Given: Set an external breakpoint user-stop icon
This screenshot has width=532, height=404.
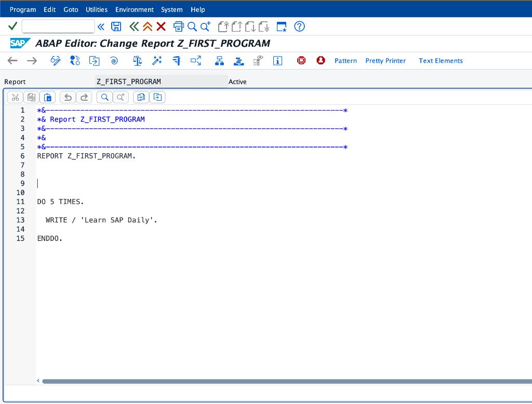Looking at the screenshot, I should click(x=321, y=61).
